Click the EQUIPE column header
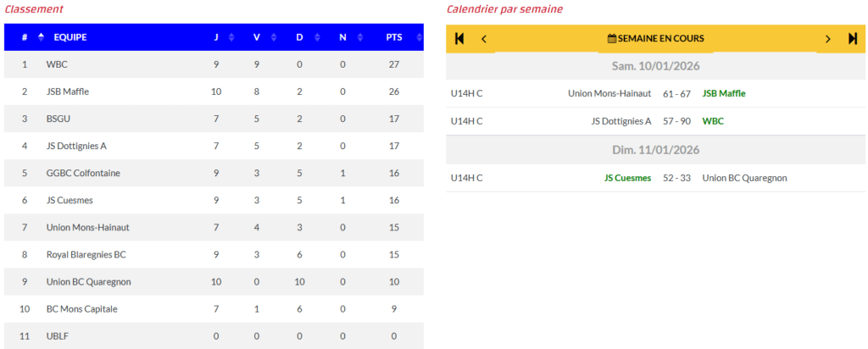The height and width of the screenshot is (349, 868). click(x=70, y=37)
